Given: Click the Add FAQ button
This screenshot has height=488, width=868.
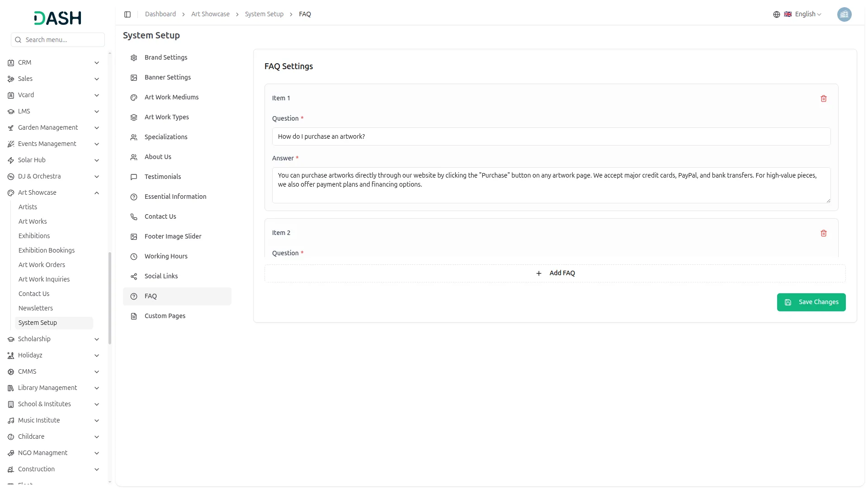Looking at the screenshot, I should 555,273.
